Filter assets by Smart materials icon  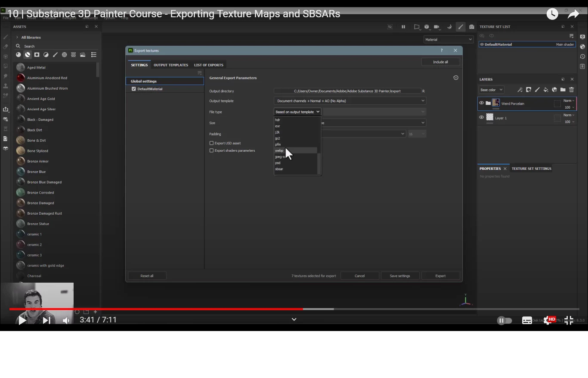click(28, 55)
